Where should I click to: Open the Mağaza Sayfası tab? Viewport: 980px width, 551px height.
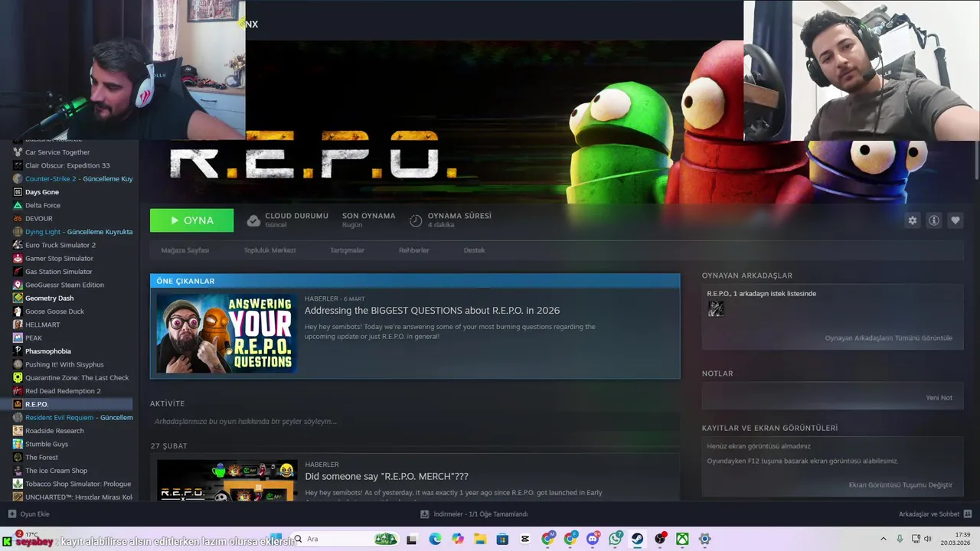pos(185,250)
